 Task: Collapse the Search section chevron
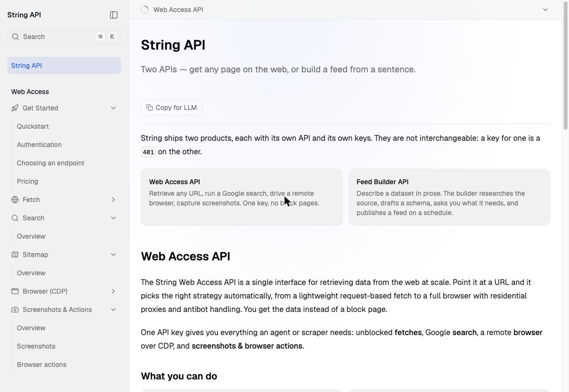tap(113, 218)
